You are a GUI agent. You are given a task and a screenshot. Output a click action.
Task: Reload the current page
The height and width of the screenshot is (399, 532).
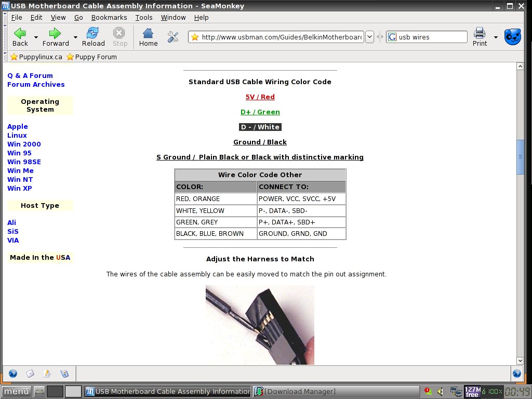tap(94, 37)
